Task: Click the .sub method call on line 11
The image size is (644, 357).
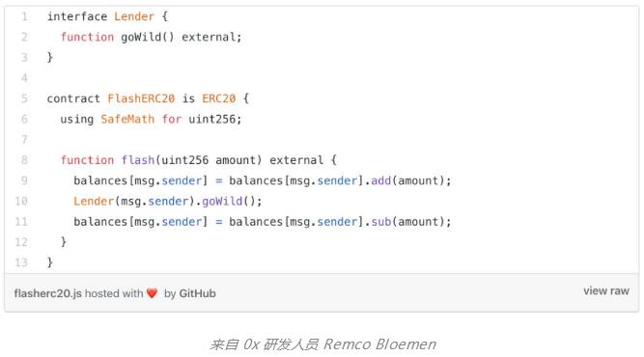Action: coord(381,222)
